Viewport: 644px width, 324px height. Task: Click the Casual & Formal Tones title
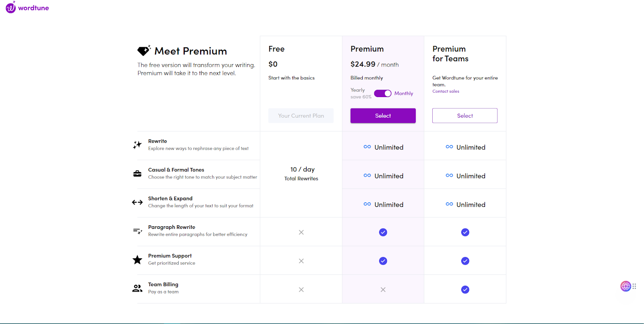(x=176, y=170)
